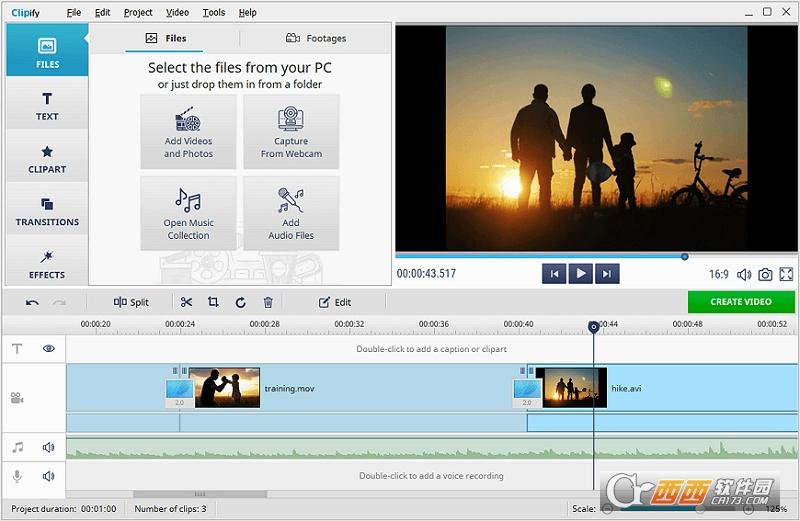Open the Text sidebar section
800x521 pixels.
pyautogui.click(x=47, y=106)
